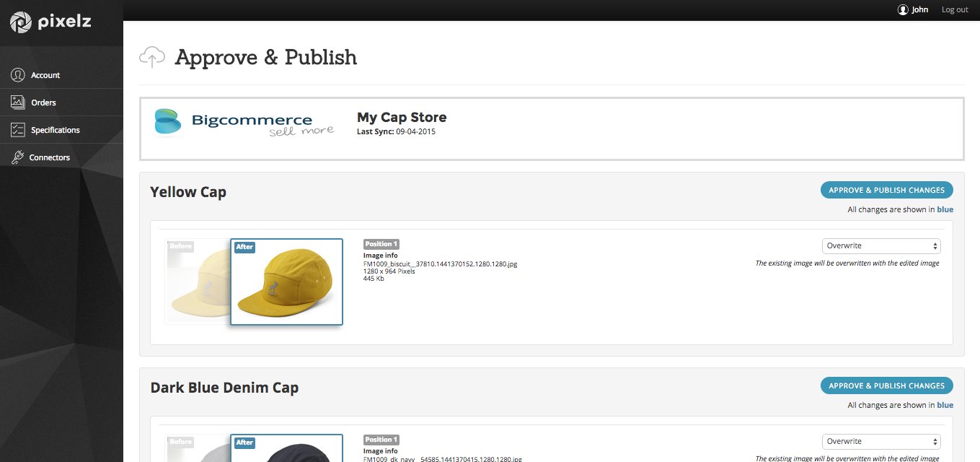
Task: Click the user avatar icon beside John
Action: pyautogui.click(x=902, y=10)
